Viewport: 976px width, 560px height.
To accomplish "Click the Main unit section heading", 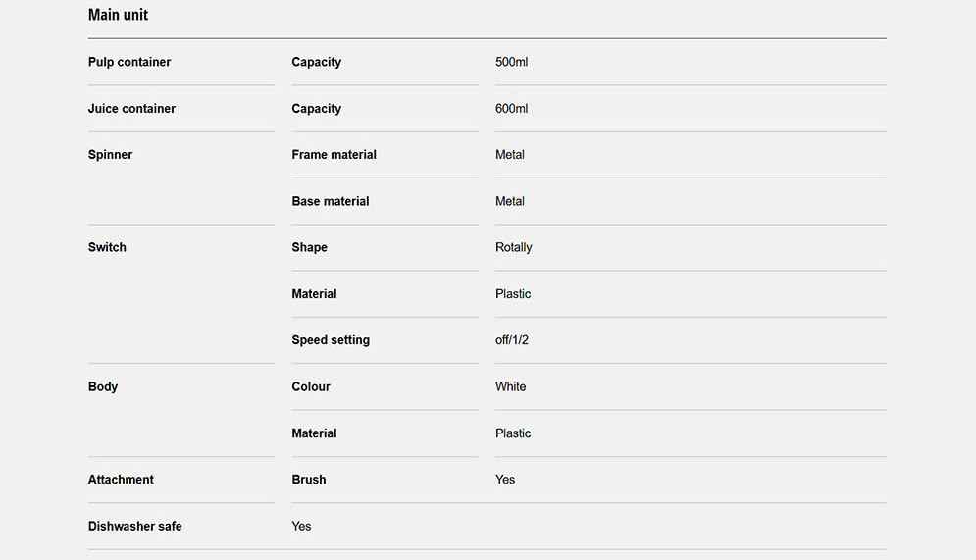I will (x=118, y=15).
